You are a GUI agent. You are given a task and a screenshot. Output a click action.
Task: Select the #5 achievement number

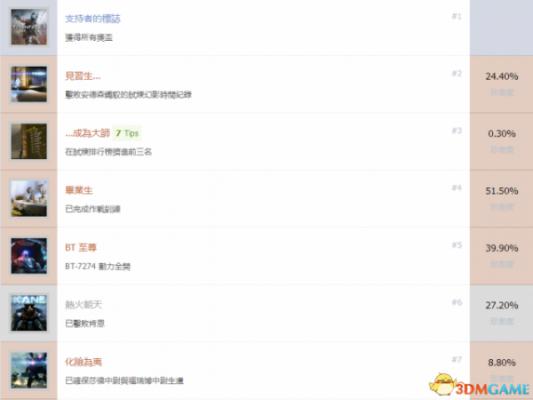(457, 245)
